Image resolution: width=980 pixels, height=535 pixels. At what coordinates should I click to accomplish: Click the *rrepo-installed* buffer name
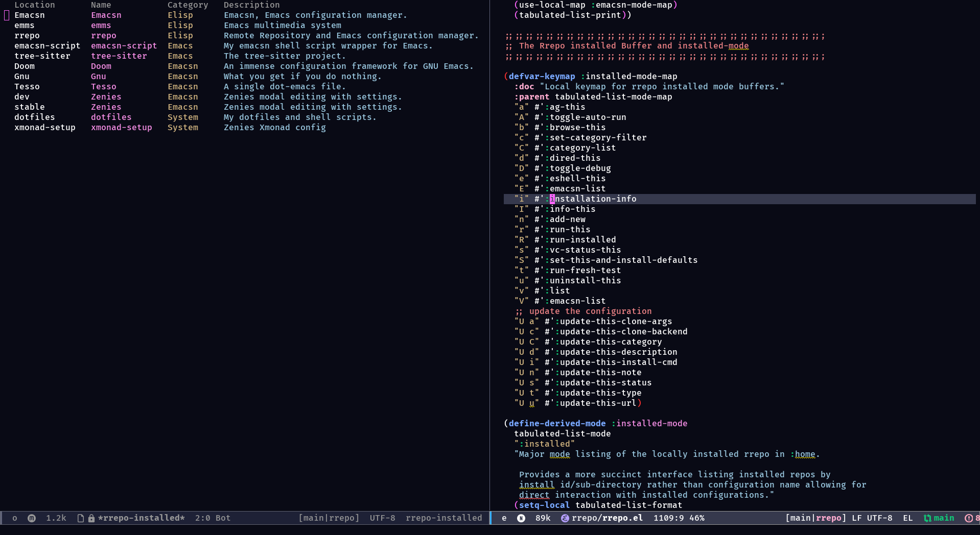point(141,518)
